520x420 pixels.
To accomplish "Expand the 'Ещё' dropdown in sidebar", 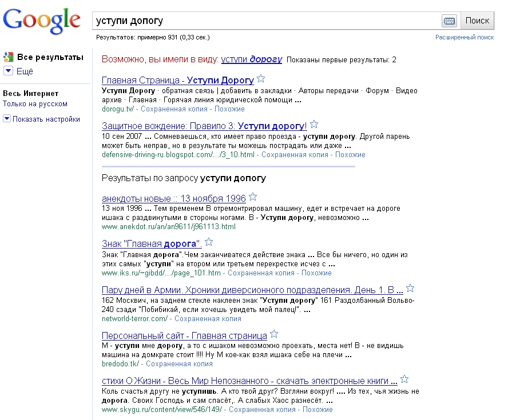I will (x=8, y=71).
